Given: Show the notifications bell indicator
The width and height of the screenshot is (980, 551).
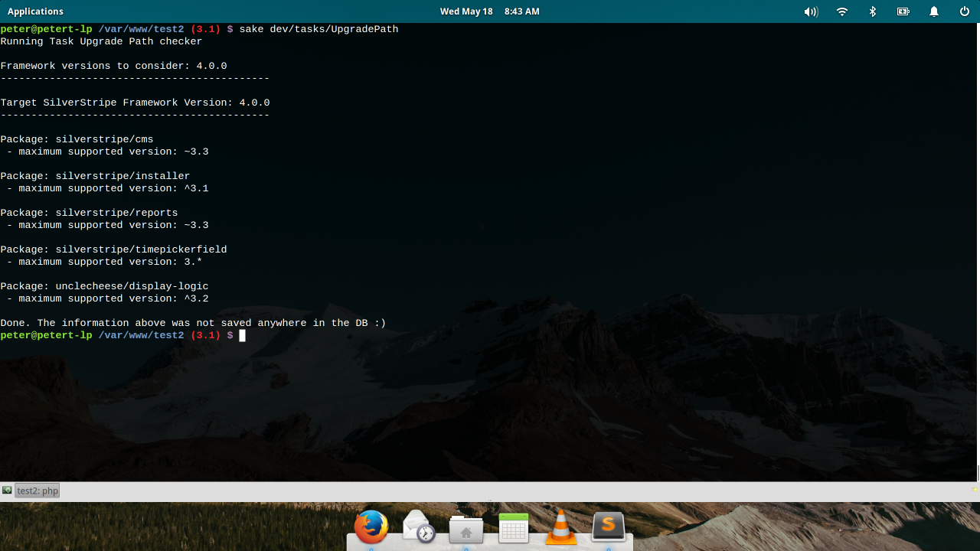Looking at the screenshot, I should (933, 11).
